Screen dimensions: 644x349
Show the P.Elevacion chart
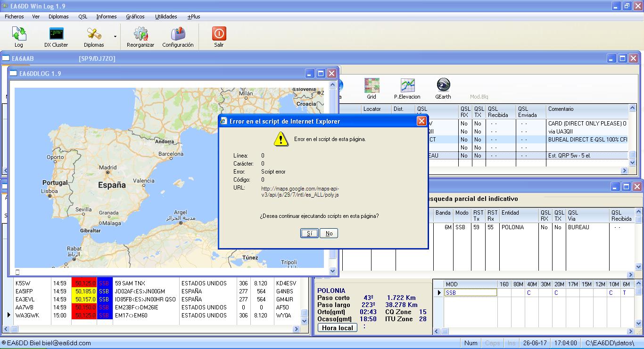tap(407, 89)
